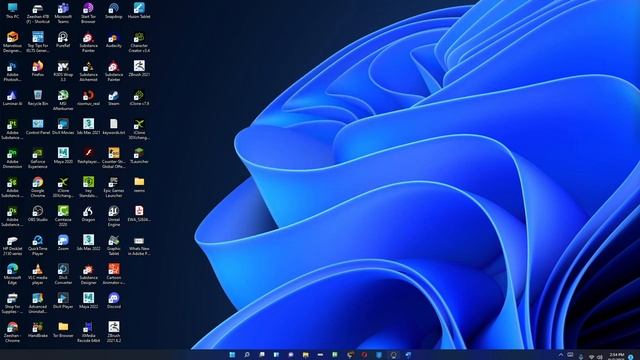Launch Firefox from the desktop
640x360 pixels.
pyautogui.click(x=38, y=69)
